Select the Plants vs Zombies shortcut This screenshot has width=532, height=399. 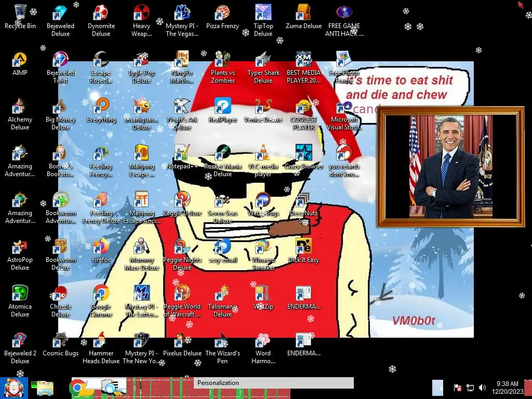pyautogui.click(x=222, y=68)
